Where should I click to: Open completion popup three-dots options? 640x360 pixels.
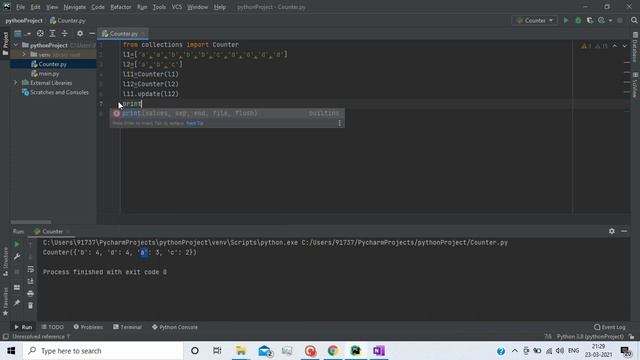[339, 123]
